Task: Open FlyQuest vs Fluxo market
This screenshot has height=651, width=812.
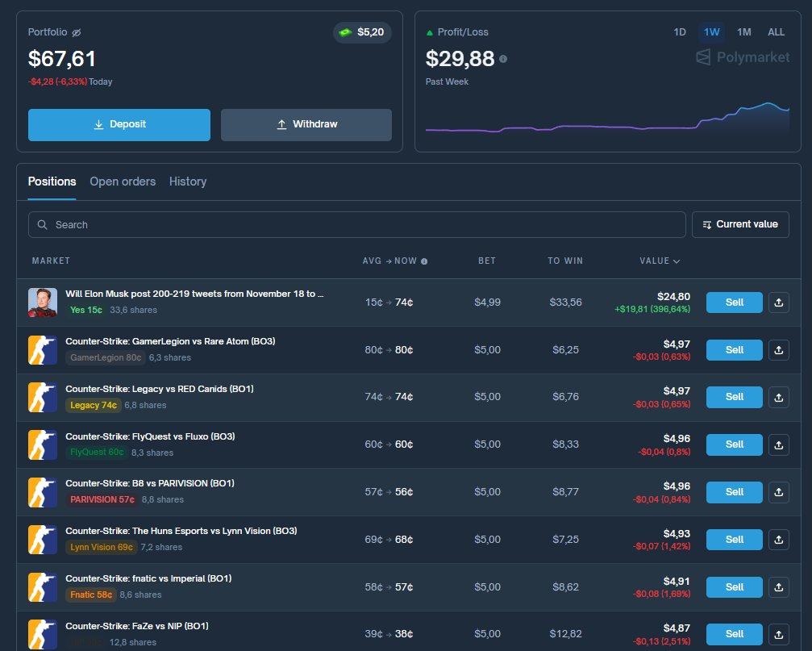Action: click(150, 436)
